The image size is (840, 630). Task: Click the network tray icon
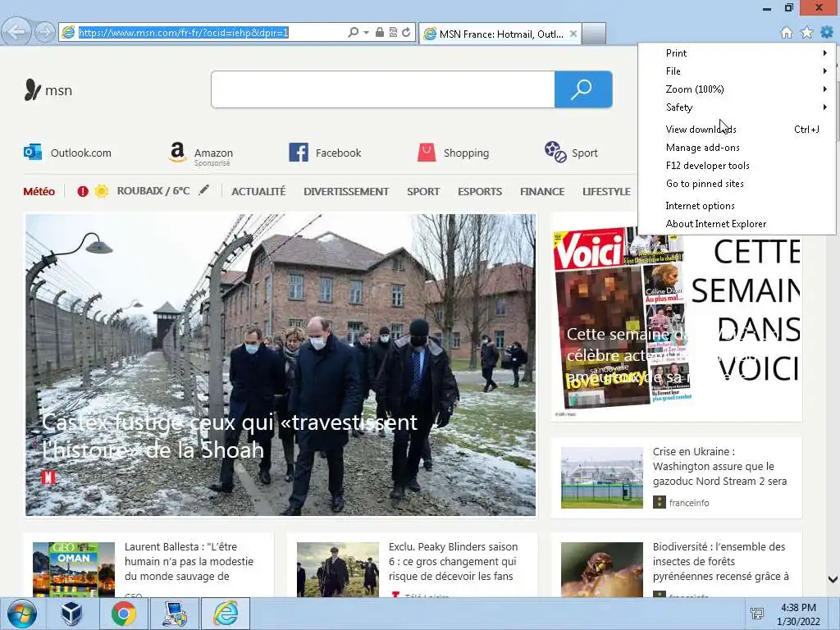(x=757, y=614)
